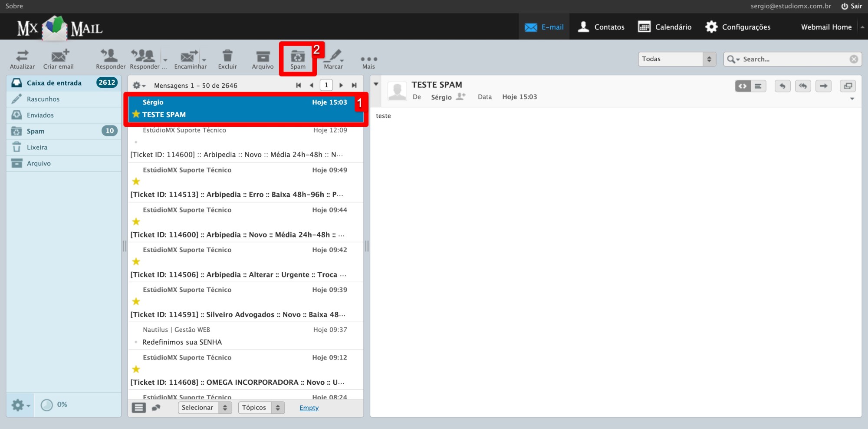Click the Empty link below the message list
The width and height of the screenshot is (868, 429).
point(309,408)
